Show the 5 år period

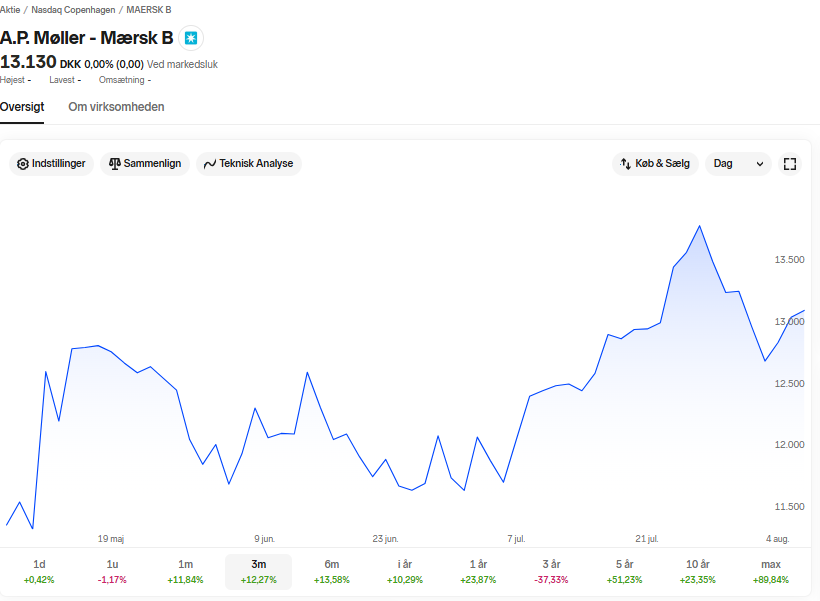624,571
